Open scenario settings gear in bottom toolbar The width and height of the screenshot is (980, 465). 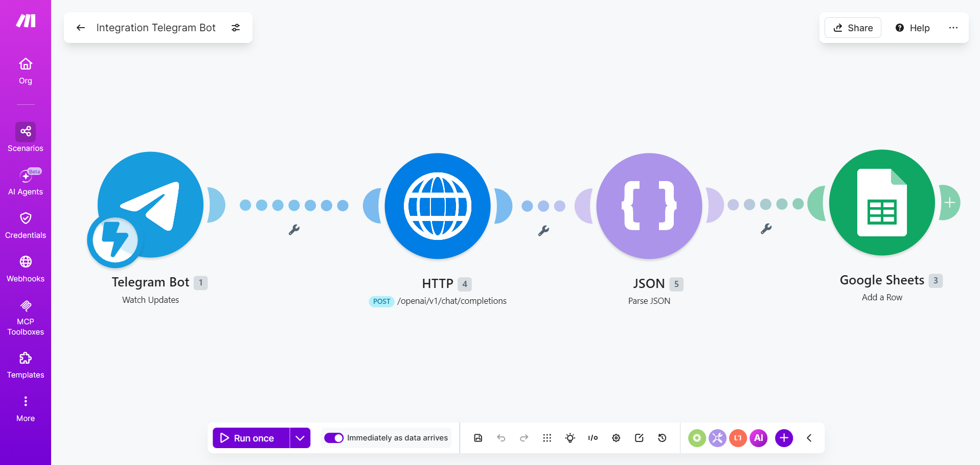tap(616, 438)
